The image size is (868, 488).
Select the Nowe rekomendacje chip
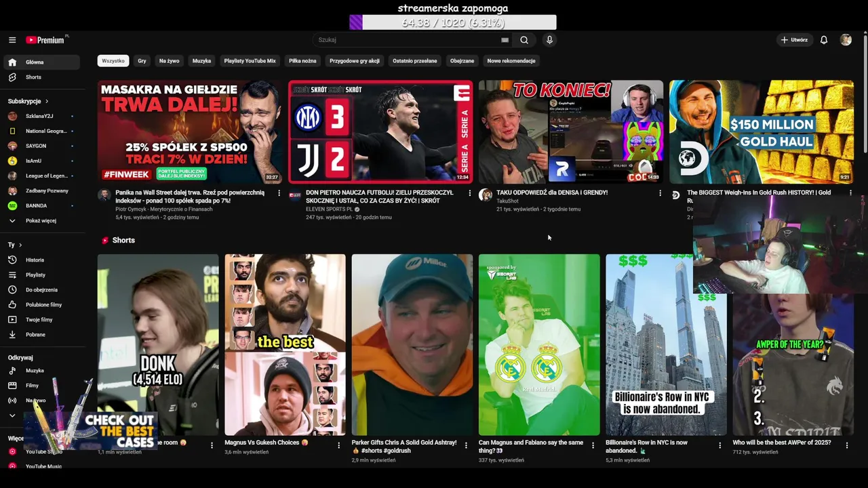point(511,61)
